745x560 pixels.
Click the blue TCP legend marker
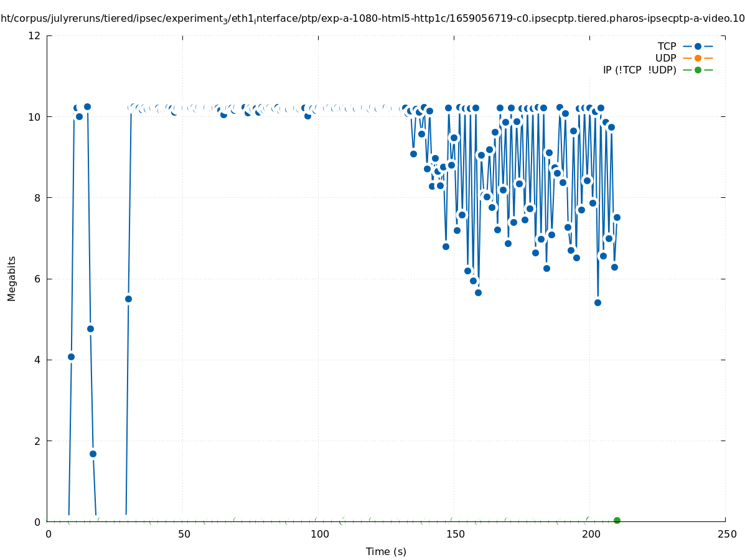(x=698, y=46)
